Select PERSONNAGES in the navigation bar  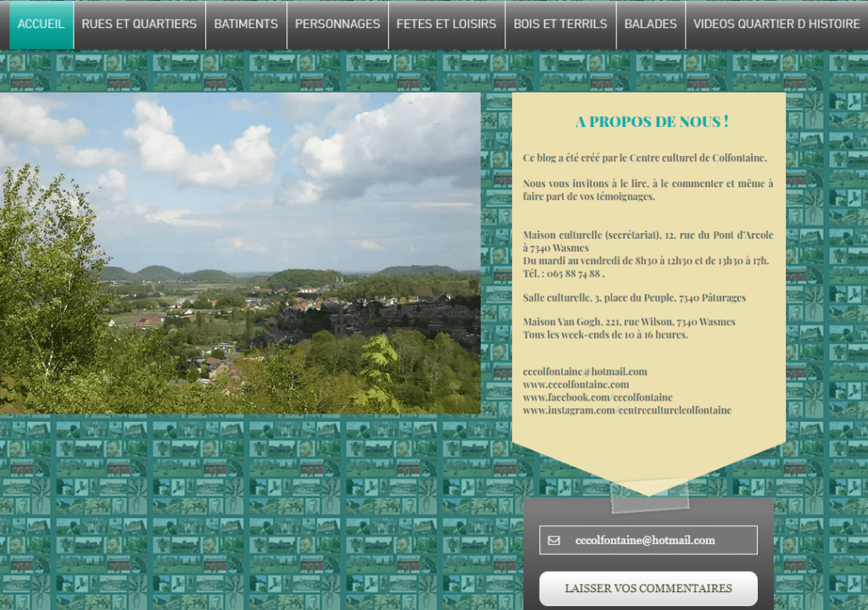(337, 25)
